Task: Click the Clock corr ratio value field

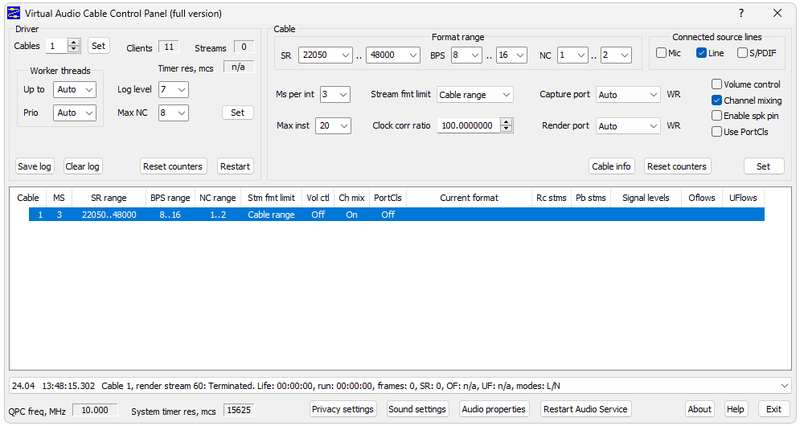Action: [468, 126]
